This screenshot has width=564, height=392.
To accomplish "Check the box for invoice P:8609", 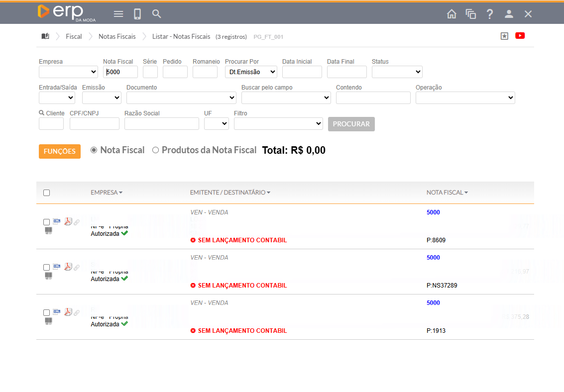I will (46, 222).
